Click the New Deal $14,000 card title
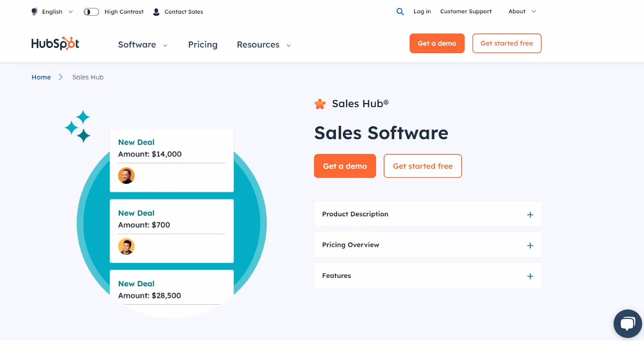 (136, 142)
